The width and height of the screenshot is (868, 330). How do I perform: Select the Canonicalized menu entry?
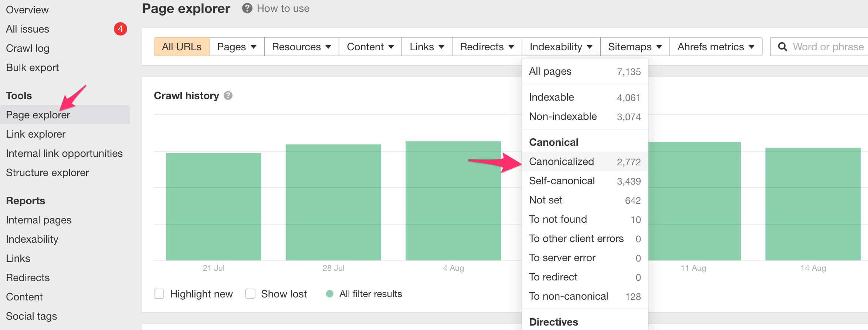coord(585,162)
